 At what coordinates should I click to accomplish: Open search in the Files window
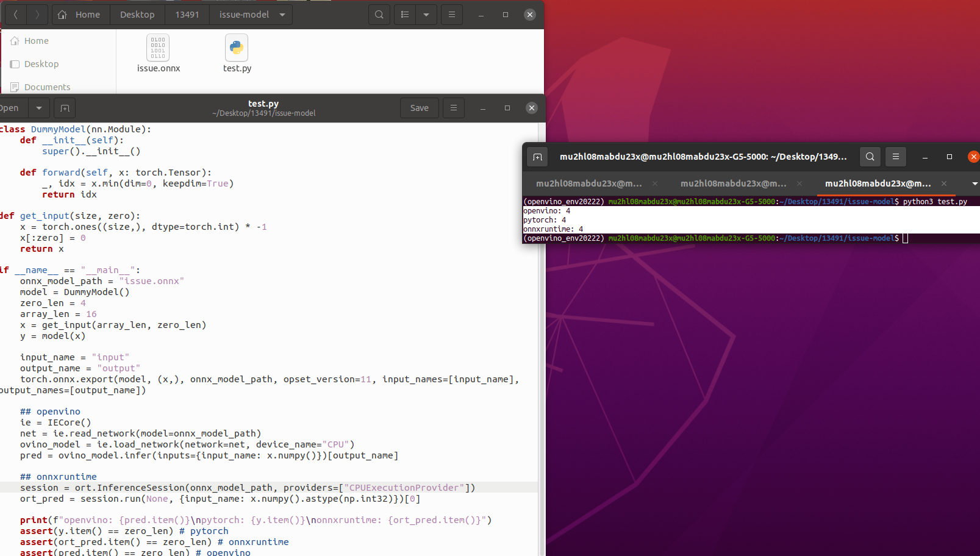(x=379, y=14)
